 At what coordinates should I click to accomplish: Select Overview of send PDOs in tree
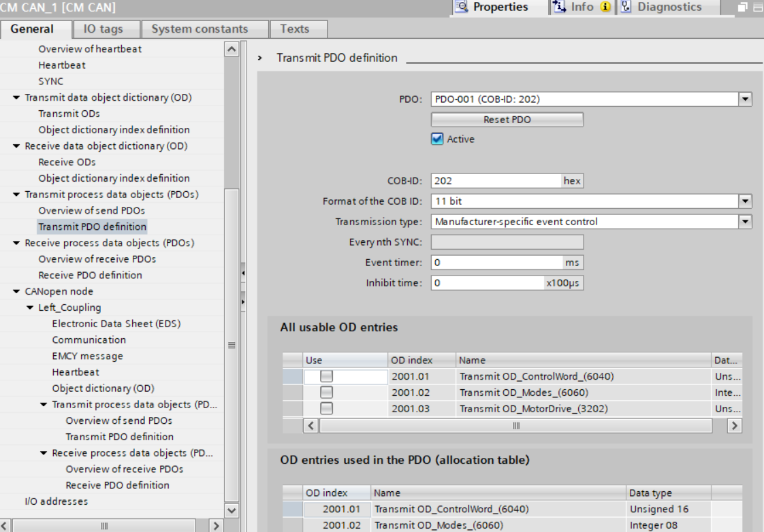tap(91, 211)
